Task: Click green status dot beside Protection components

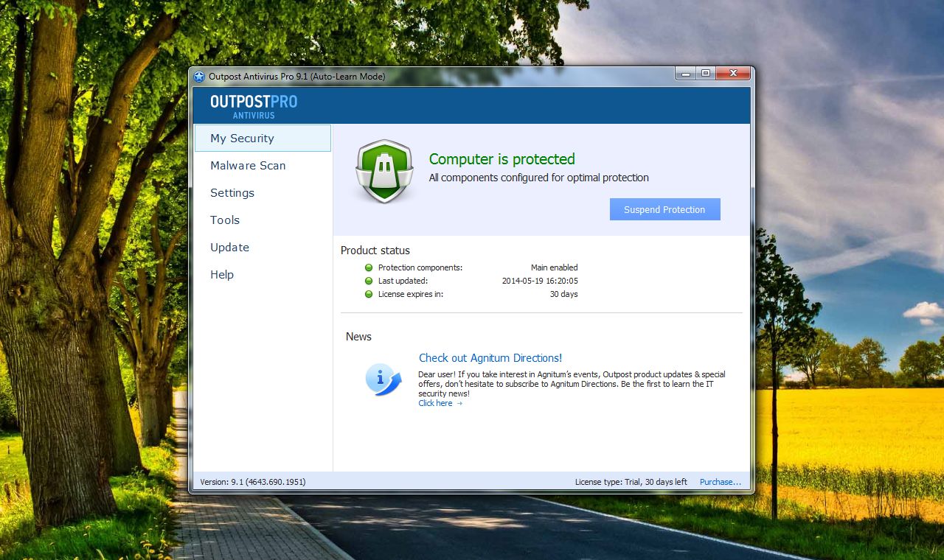Action: [369, 267]
